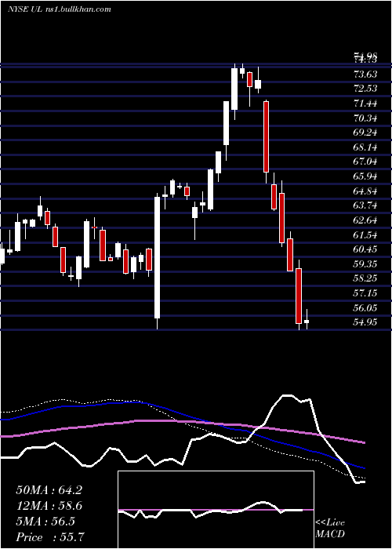Select the 63.74 price axis label
392x549 pixels.
[365, 205]
